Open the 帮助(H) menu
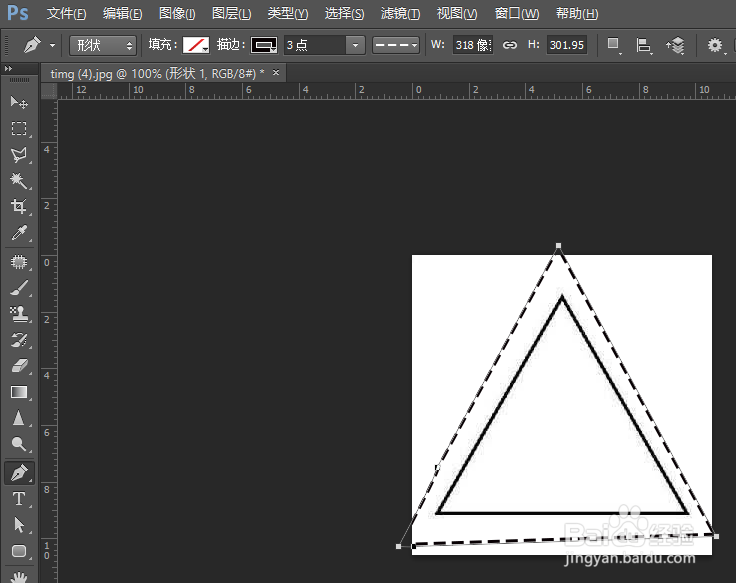736x583 pixels. coord(577,14)
